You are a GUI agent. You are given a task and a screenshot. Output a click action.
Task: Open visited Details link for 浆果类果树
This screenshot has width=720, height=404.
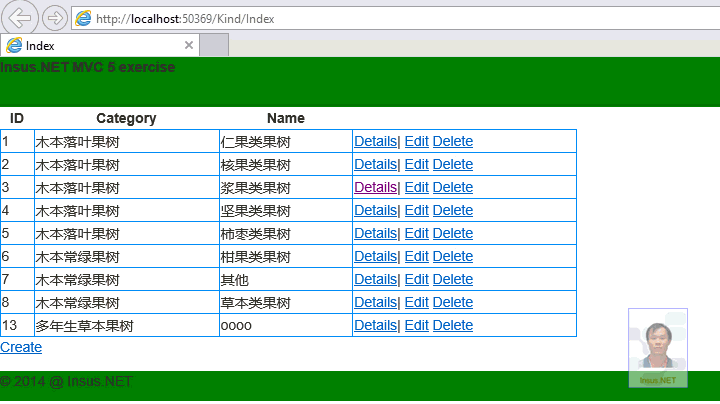(x=375, y=187)
